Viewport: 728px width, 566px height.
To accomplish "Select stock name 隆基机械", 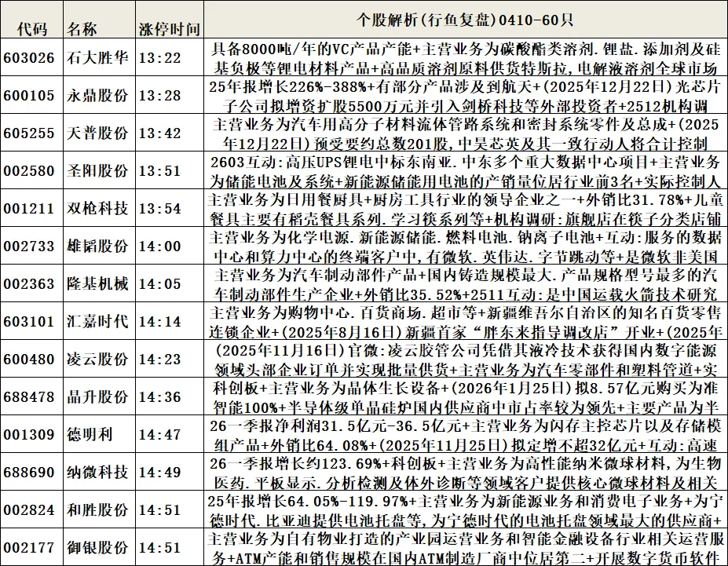I will point(97,283).
